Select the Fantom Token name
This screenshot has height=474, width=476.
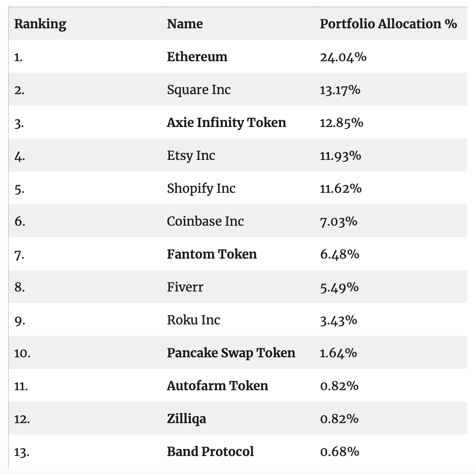tap(212, 254)
